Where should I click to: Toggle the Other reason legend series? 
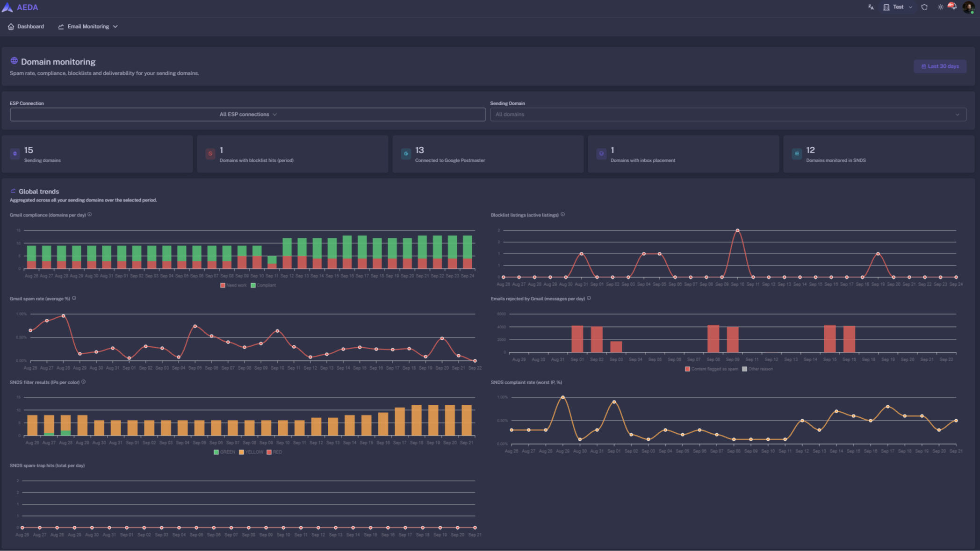[x=757, y=369]
